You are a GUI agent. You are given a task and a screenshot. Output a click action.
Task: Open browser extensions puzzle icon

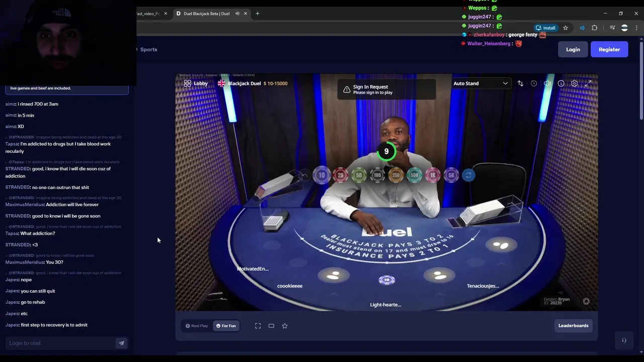click(595, 28)
